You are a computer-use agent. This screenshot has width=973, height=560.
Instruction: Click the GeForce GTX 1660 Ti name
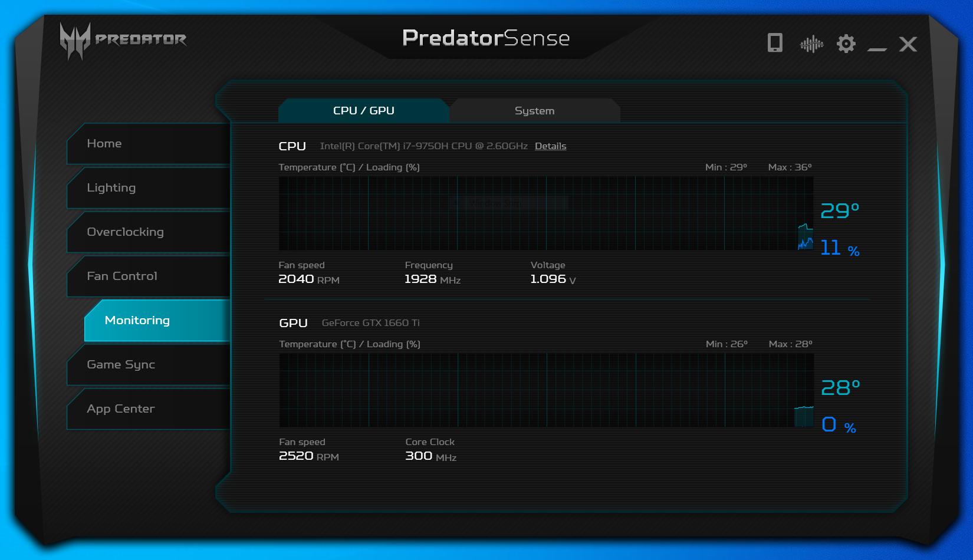click(x=371, y=323)
